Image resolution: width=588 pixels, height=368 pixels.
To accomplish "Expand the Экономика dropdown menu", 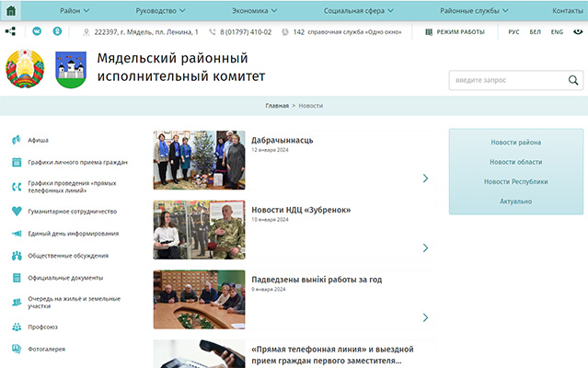I will [248, 10].
